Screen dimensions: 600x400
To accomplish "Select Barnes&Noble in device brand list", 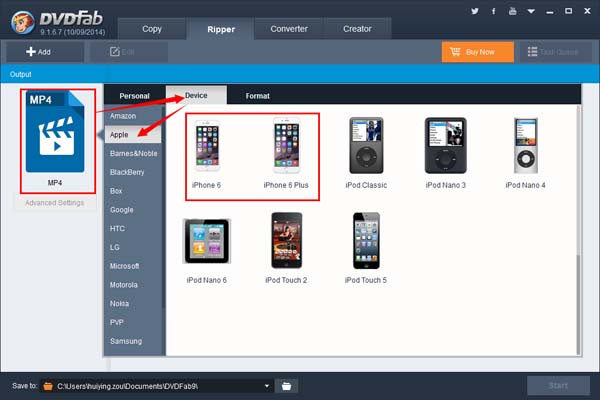I will point(133,153).
